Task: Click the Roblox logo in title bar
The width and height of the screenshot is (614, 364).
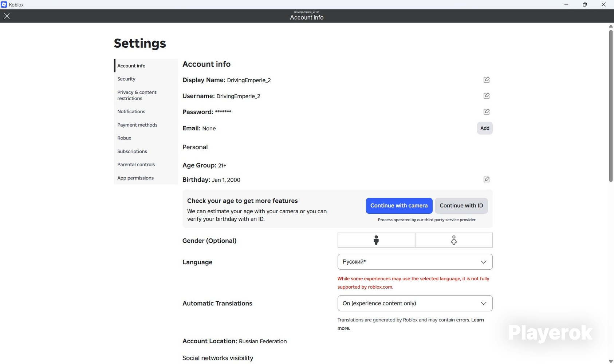Action: (x=4, y=5)
